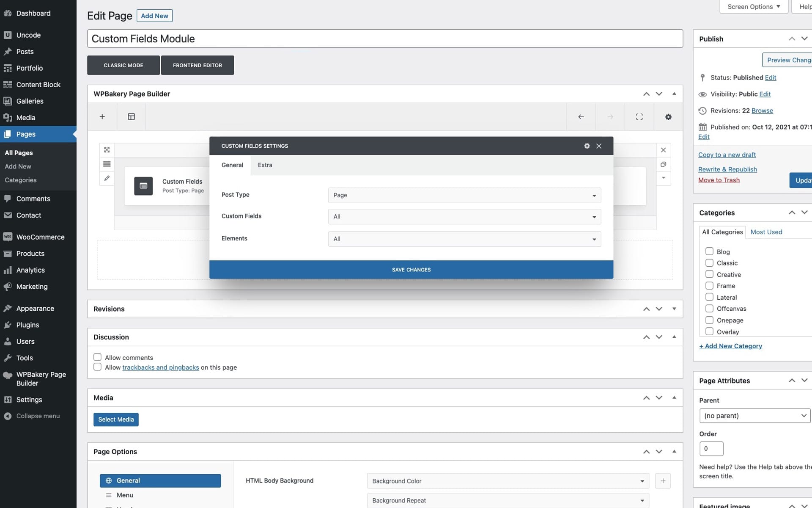The width and height of the screenshot is (812, 508).
Task: Check the Onepage category
Action: (x=709, y=320)
